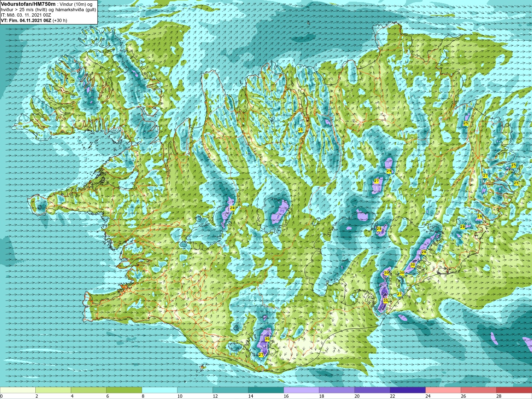Click the medium purple 18–20 m/s legend swatch
The height and width of the screenshot is (399, 532).
(x=337, y=390)
